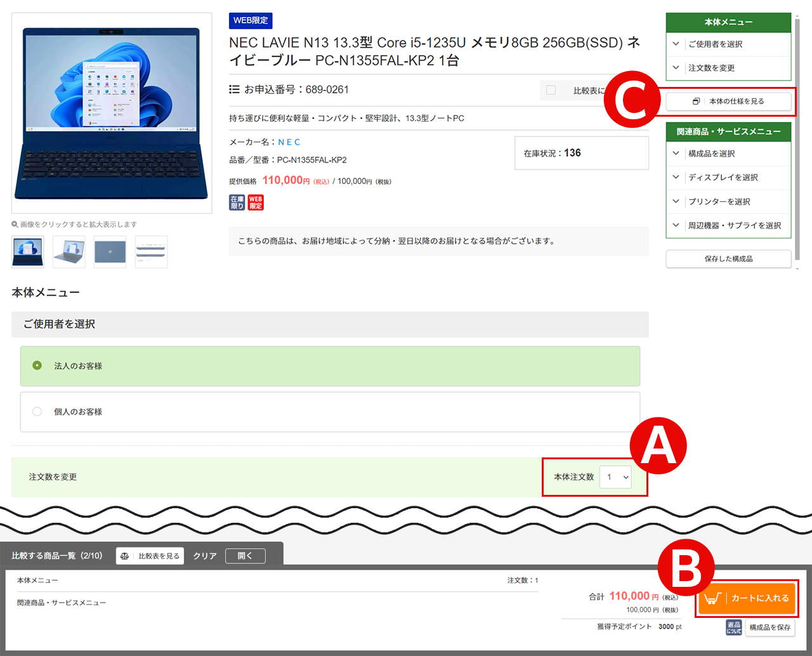Expand ディスプレイを選択 in the side menu
Image resolution: width=812 pixels, height=656 pixels.
(728, 178)
